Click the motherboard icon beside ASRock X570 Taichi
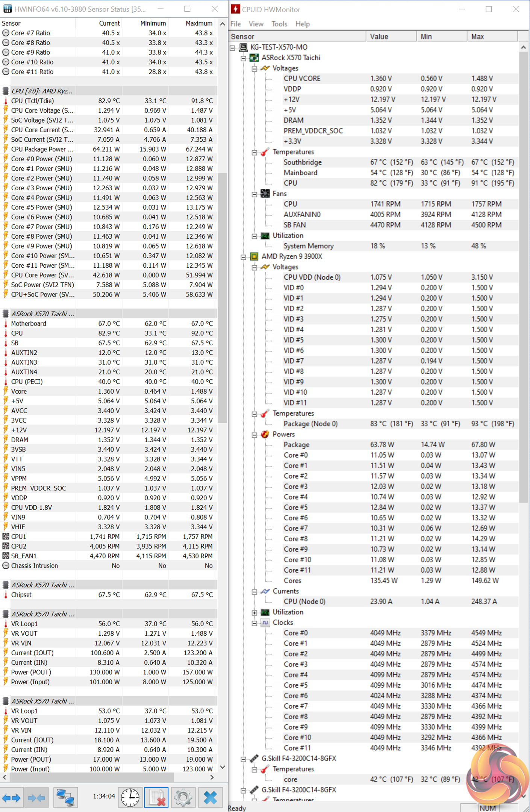This screenshot has height=812, width=530. [254, 58]
